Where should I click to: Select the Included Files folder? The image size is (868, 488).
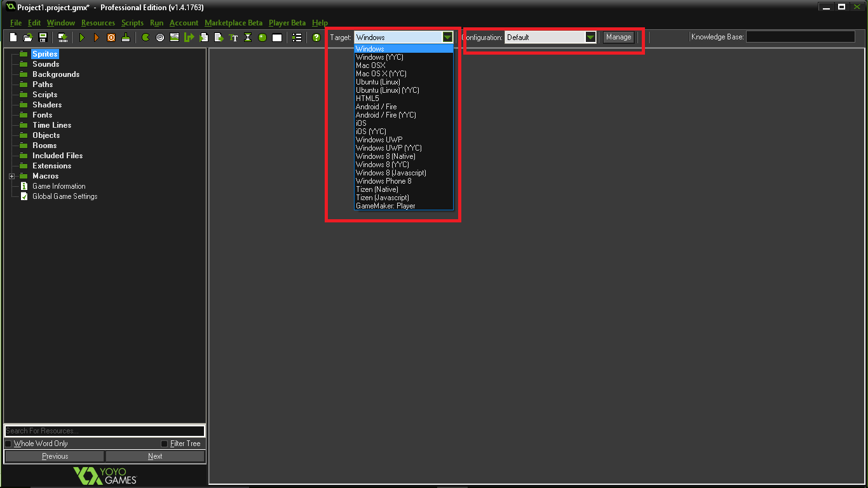(x=57, y=156)
